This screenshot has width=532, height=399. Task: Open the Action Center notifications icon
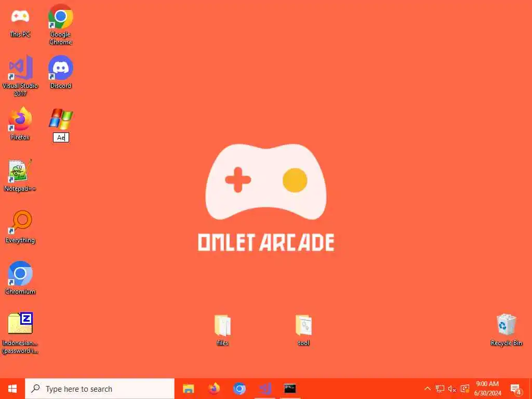516,389
